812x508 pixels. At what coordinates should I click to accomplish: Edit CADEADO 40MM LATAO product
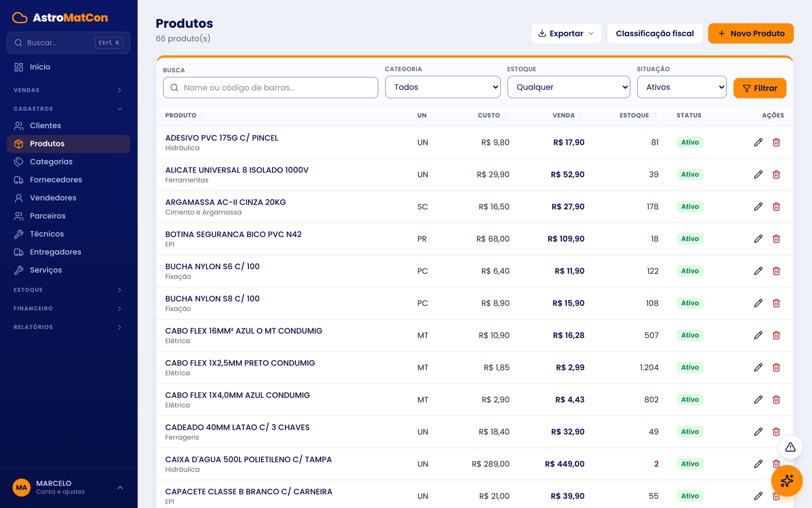pos(758,432)
